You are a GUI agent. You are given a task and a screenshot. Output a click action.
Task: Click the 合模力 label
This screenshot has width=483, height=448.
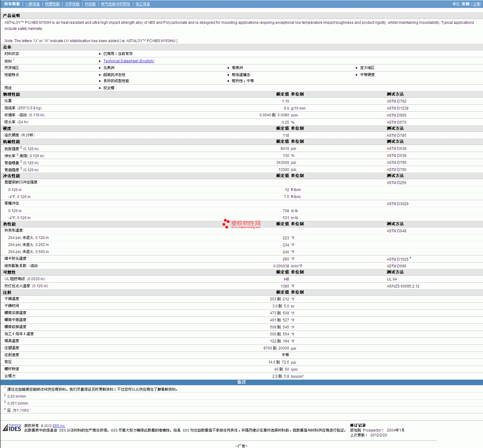click(10, 376)
